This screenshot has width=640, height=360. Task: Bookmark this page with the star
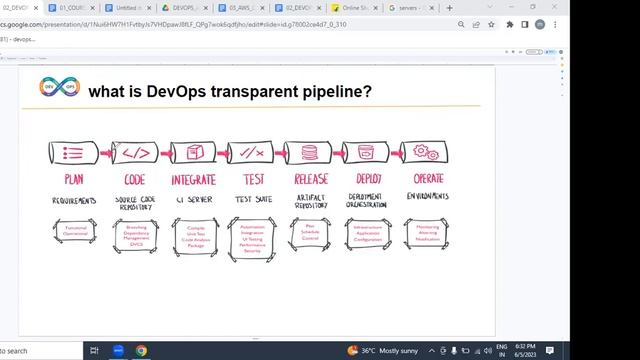(x=491, y=24)
